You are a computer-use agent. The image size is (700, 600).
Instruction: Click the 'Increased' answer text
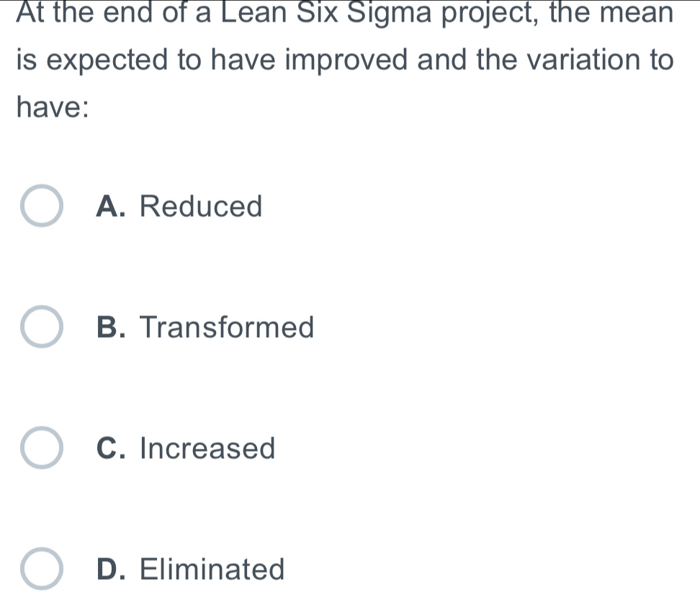click(x=208, y=449)
